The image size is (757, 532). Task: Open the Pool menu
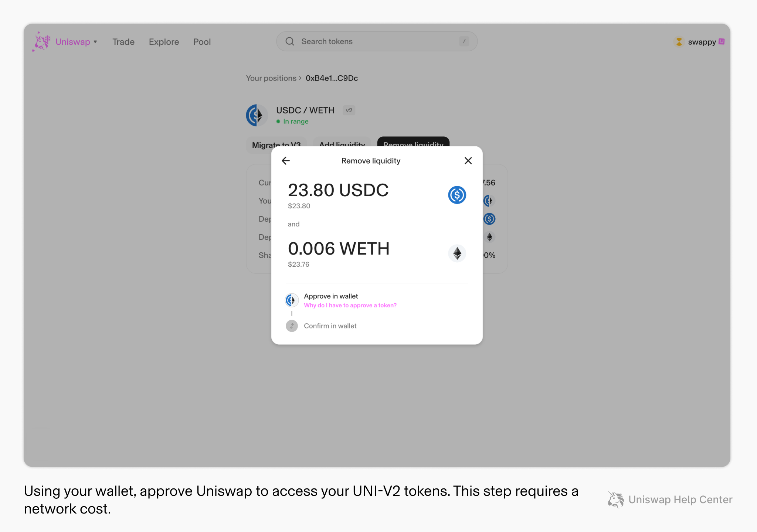tap(202, 42)
